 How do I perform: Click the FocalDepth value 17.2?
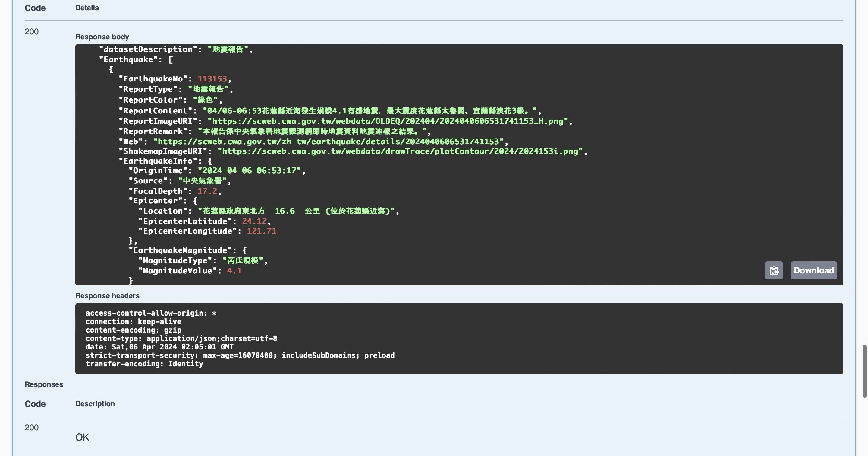[207, 191]
